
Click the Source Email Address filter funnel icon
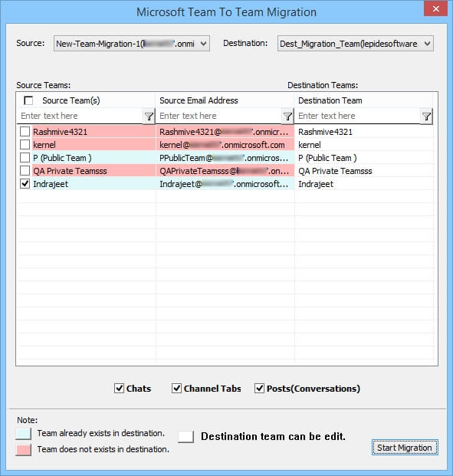click(287, 117)
